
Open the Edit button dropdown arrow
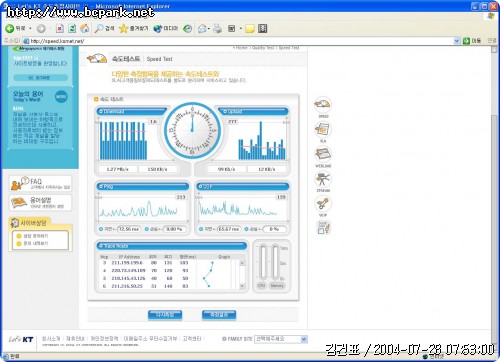pos(240,29)
